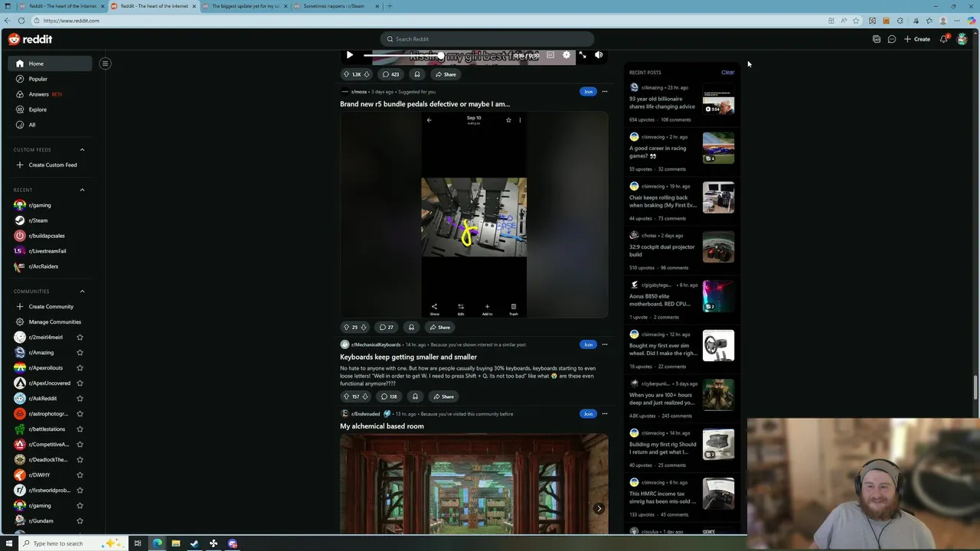Open the advertise icon in the Reddit header
Image resolution: width=980 pixels, height=551 pixels.
point(877,39)
